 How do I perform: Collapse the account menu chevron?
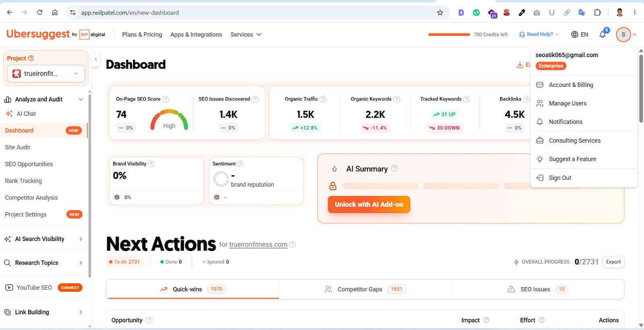(634, 35)
